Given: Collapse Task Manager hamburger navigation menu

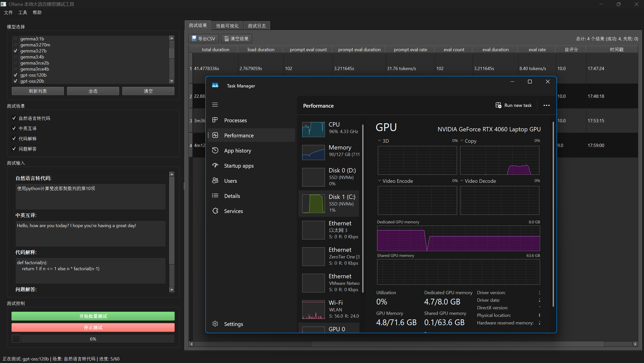Looking at the screenshot, I should [215, 105].
